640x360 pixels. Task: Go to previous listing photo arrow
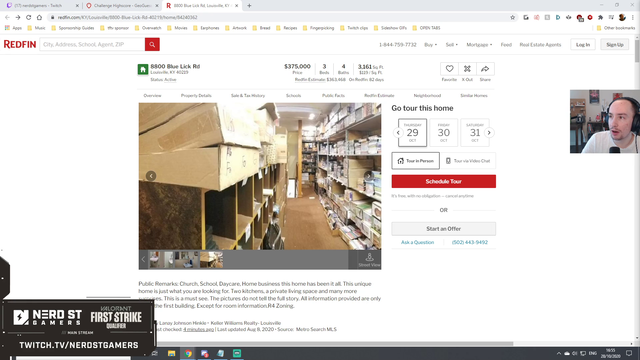pos(151,176)
